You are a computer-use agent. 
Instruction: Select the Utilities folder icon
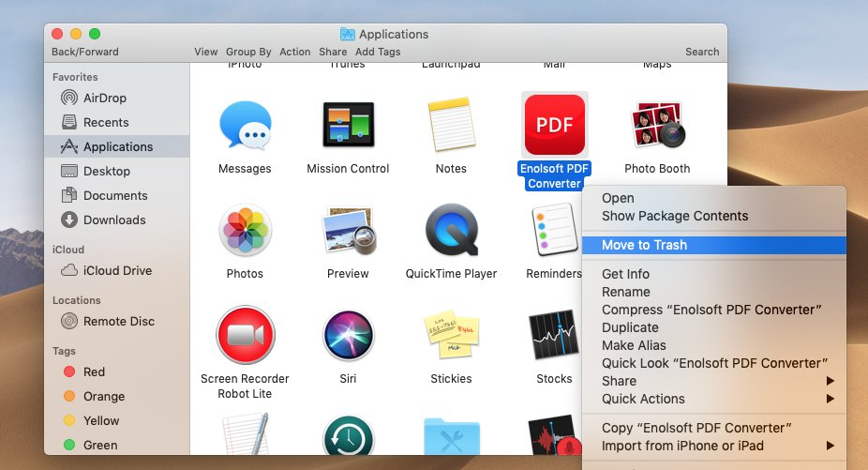[x=451, y=437]
